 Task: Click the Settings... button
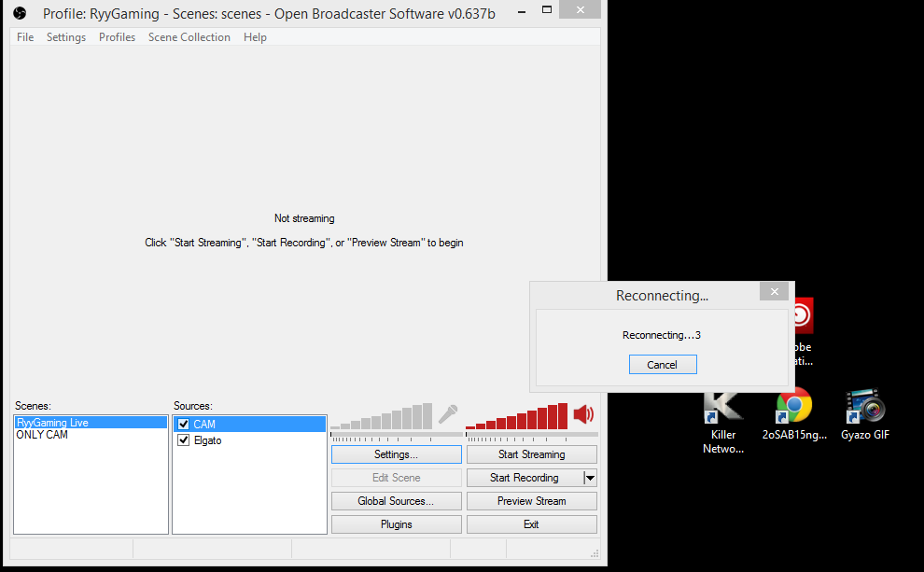point(396,454)
